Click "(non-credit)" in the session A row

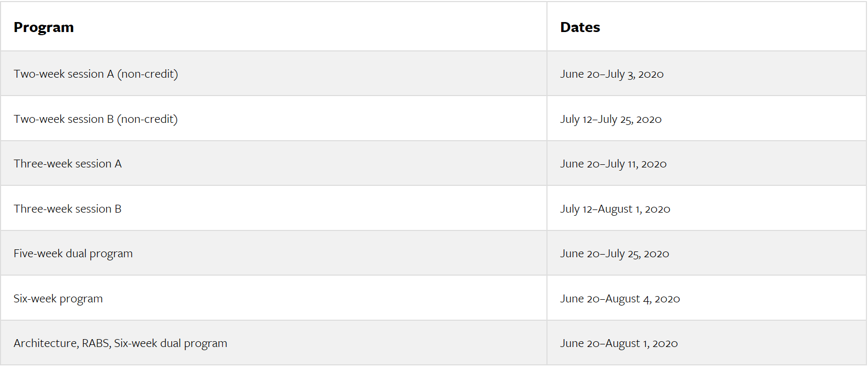148,74
